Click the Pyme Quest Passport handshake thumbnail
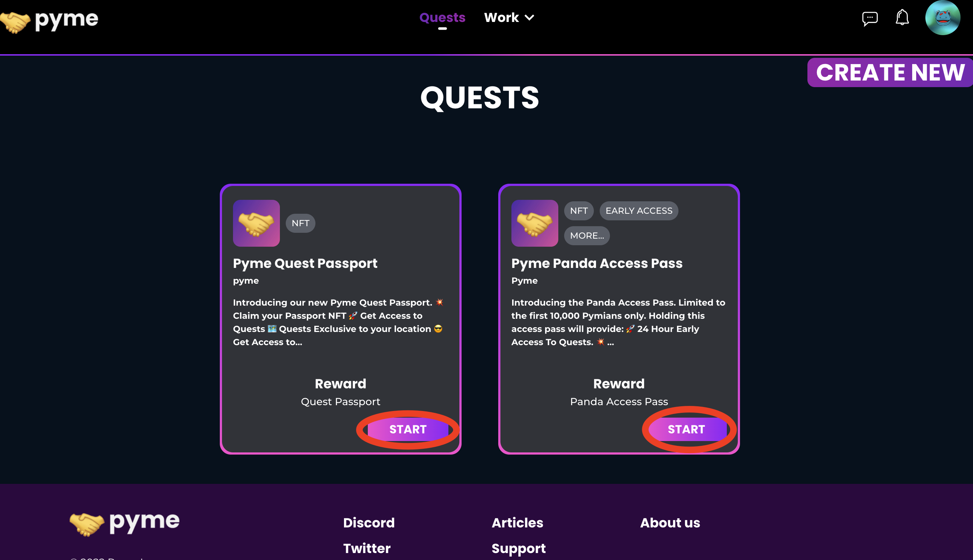Image resolution: width=973 pixels, height=560 pixels. [256, 223]
